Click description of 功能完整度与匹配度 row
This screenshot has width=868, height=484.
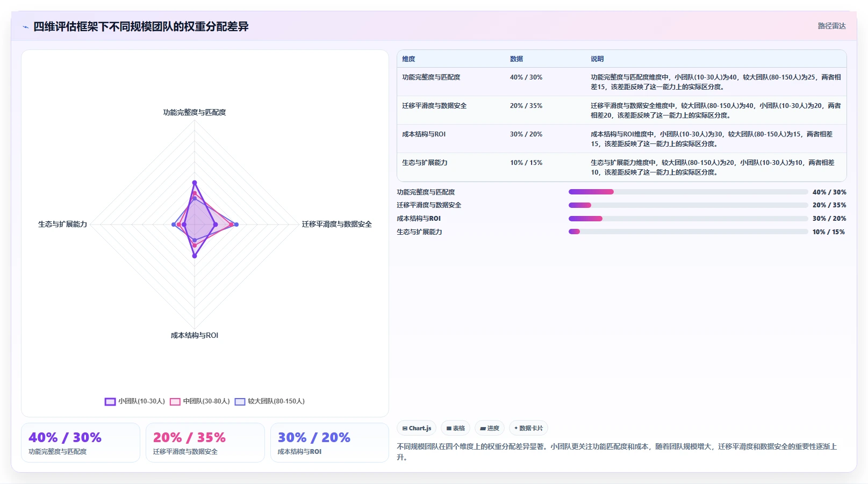tap(715, 82)
